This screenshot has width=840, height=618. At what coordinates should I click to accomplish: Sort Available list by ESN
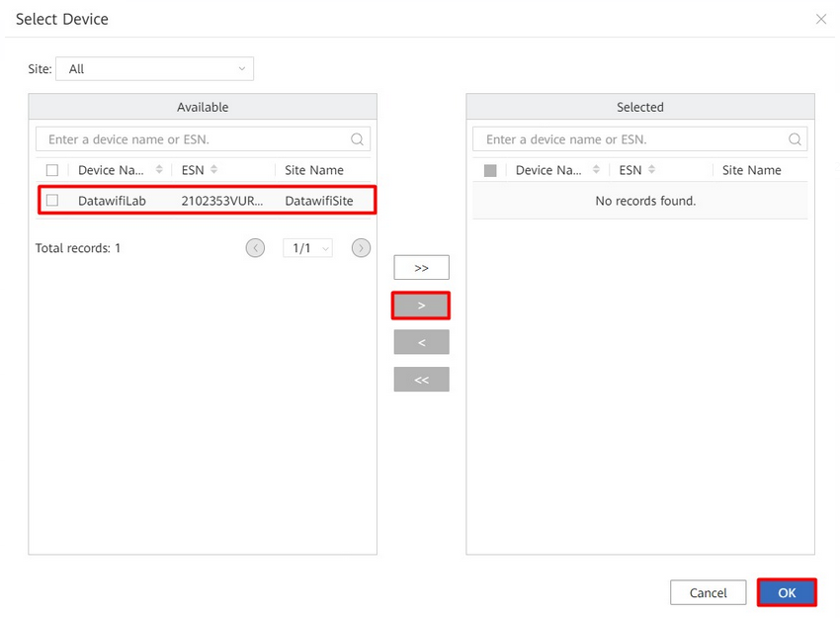pos(213,170)
